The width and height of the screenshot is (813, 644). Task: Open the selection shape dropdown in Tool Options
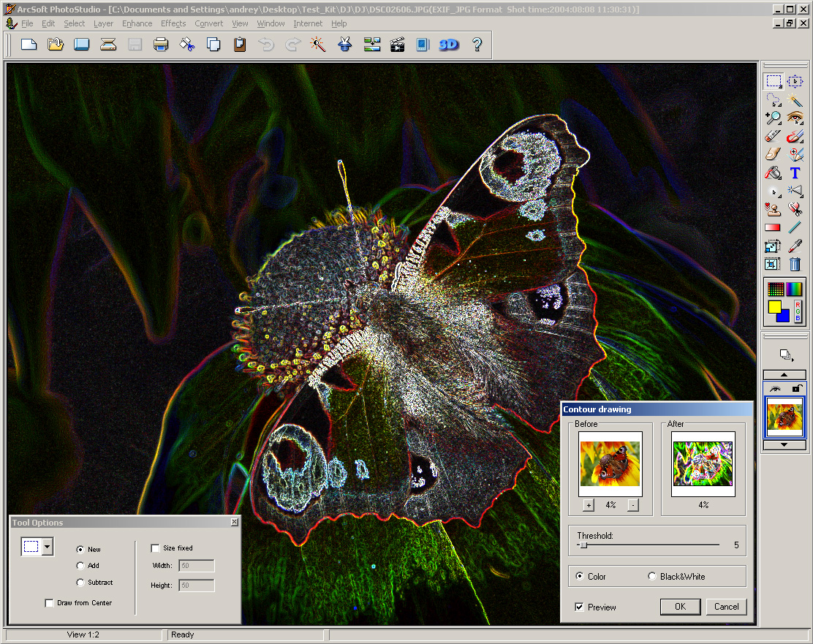48,547
